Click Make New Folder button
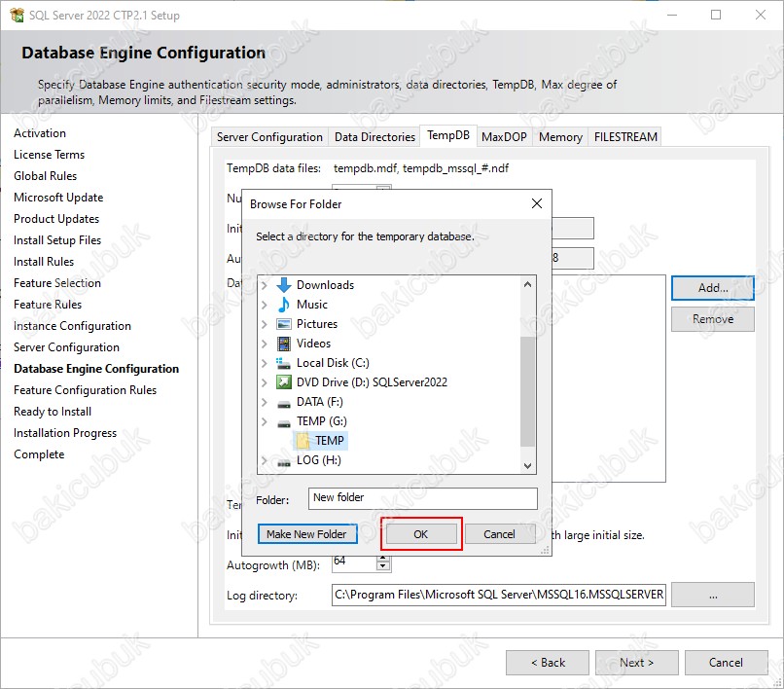The height and width of the screenshot is (689, 784). tap(307, 534)
